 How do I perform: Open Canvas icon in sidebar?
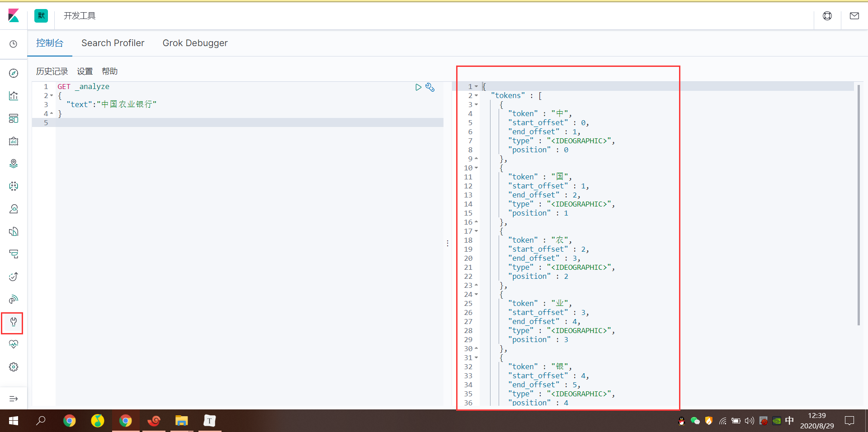14,141
